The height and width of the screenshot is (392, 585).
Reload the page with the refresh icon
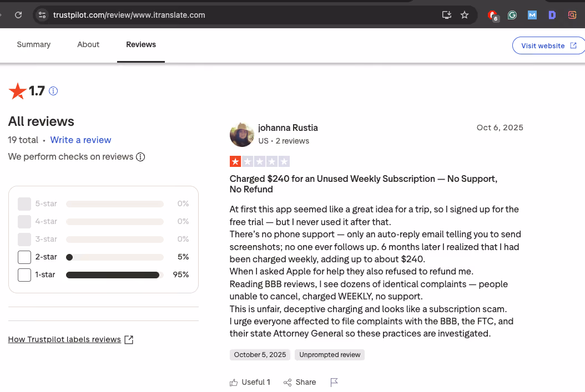(x=18, y=15)
